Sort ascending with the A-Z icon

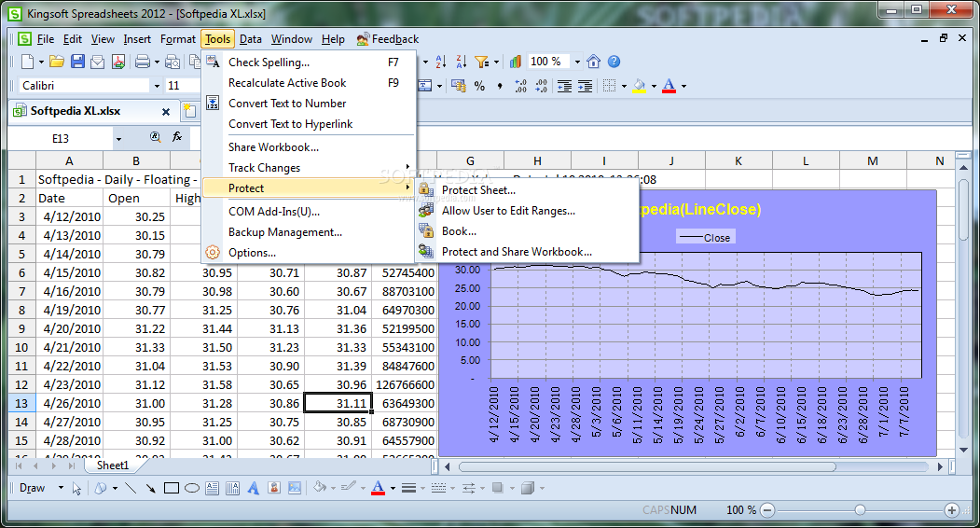click(x=441, y=62)
